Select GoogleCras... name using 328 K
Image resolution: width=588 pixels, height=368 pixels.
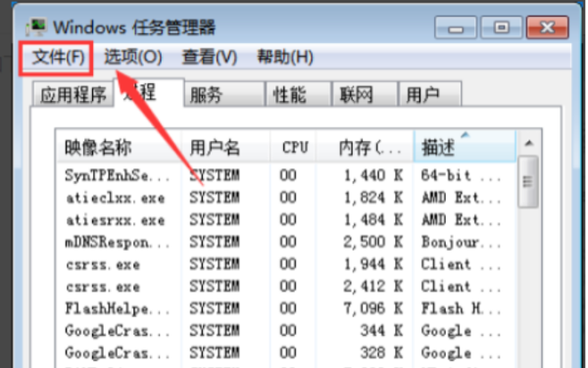click(117, 353)
